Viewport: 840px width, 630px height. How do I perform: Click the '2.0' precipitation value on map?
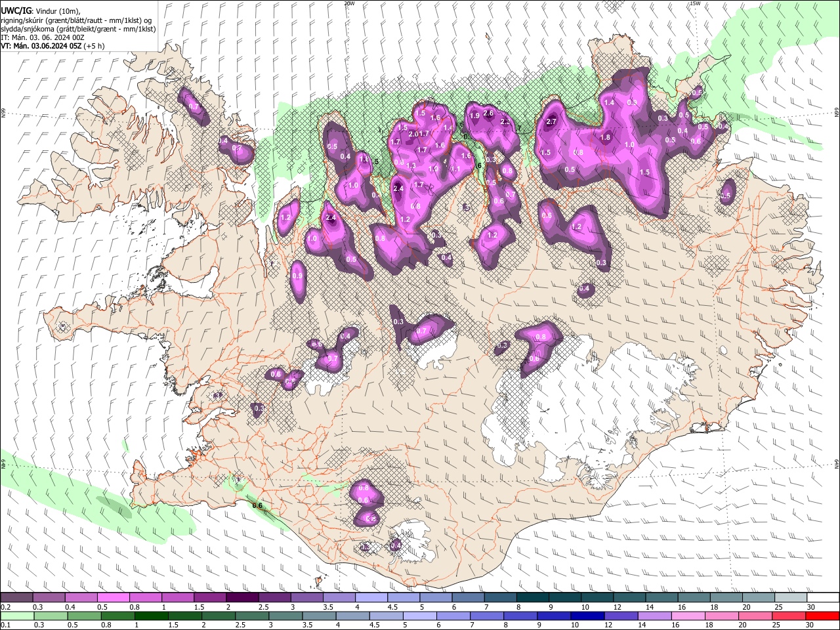(x=413, y=134)
